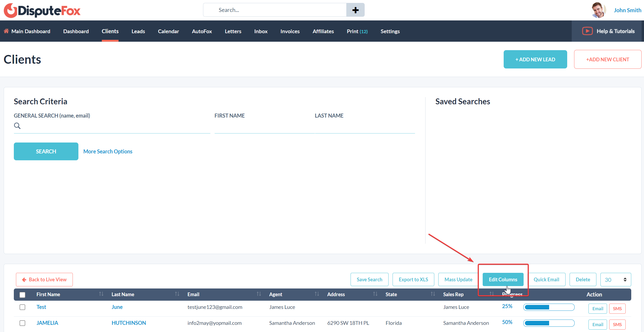
Task: Click the Help & Tutorials video icon
Action: (x=587, y=31)
